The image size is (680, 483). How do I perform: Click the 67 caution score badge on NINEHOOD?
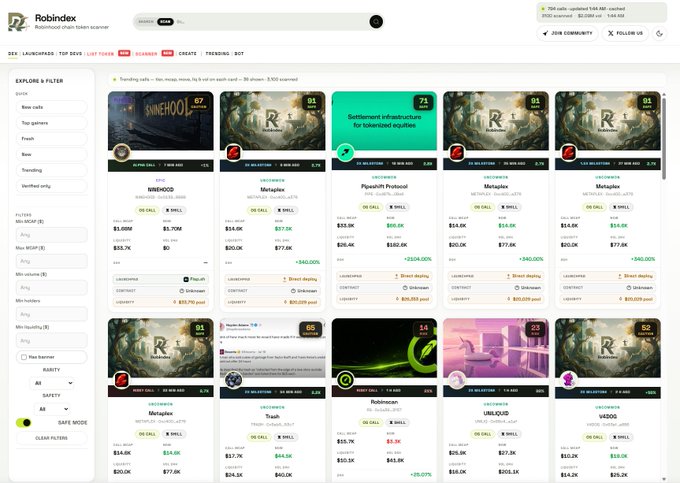[199, 102]
